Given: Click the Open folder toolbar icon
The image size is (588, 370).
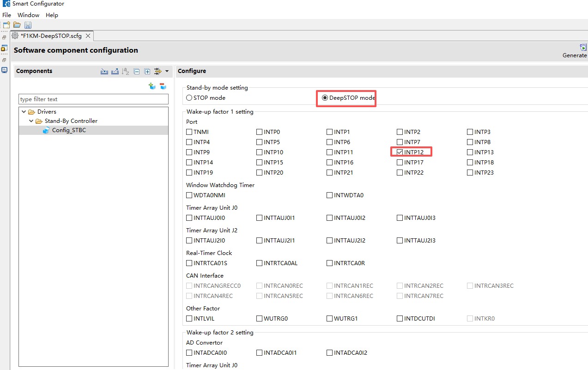Looking at the screenshot, I should pyautogui.click(x=17, y=25).
